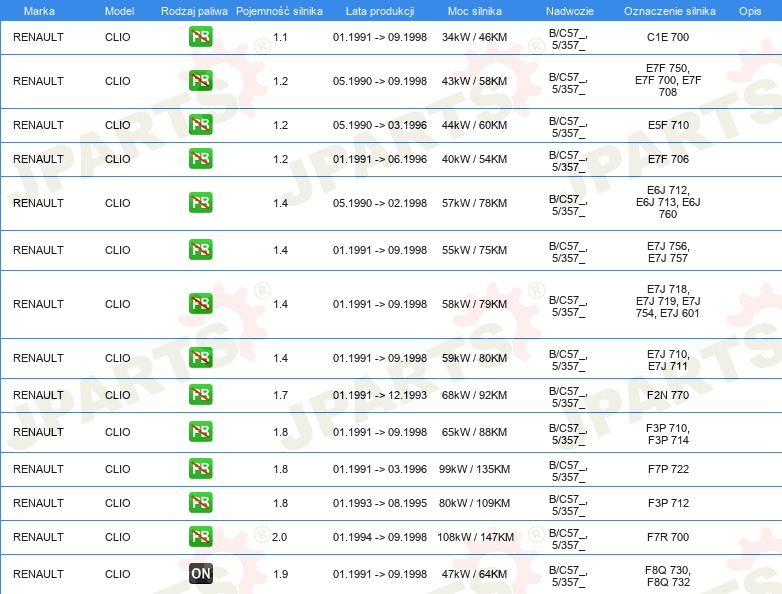Select engine code F3P 712

click(668, 503)
